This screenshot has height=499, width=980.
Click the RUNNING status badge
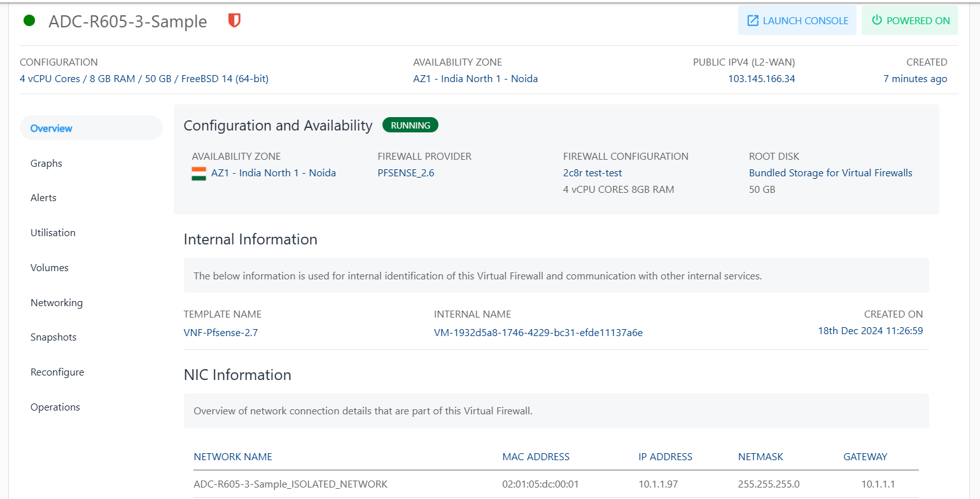pyautogui.click(x=410, y=125)
